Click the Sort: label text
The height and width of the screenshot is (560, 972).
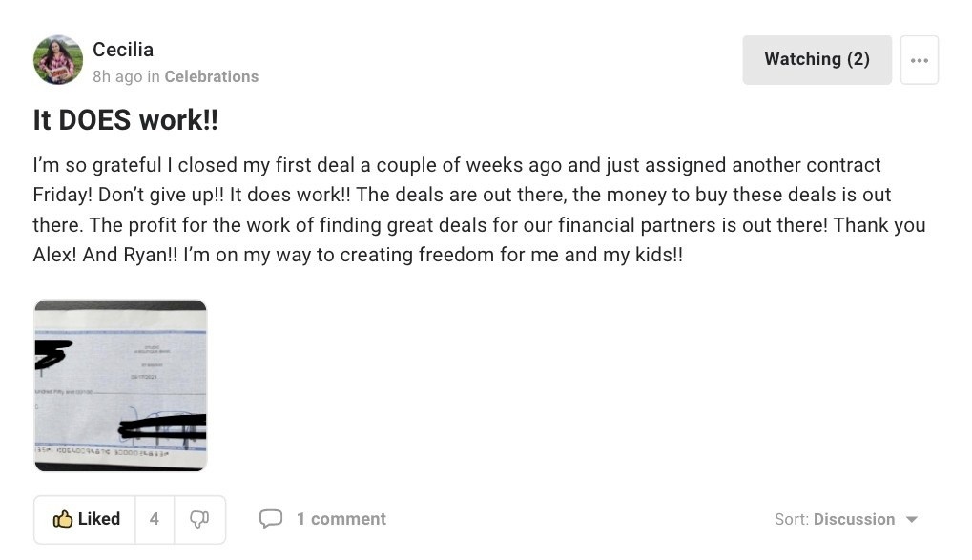(x=792, y=519)
